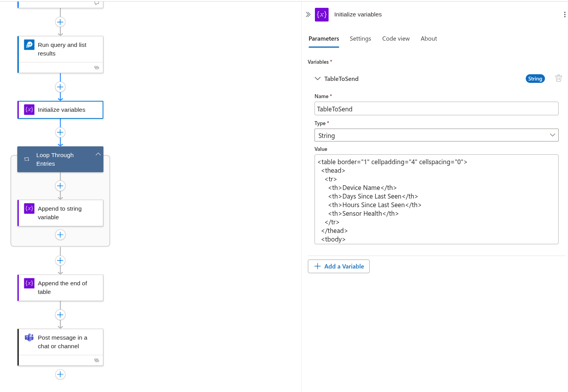568x392 pixels.
Task: Click the Run query action's connector icon
Action: (29, 45)
